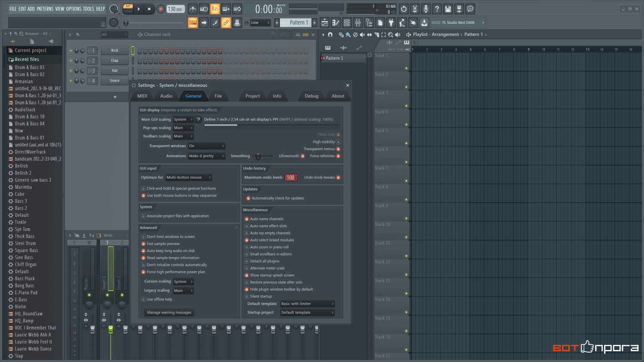Toggle Show startup splash screen
Image resolution: width=644 pixels, height=362 pixels.
coord(247,275)
